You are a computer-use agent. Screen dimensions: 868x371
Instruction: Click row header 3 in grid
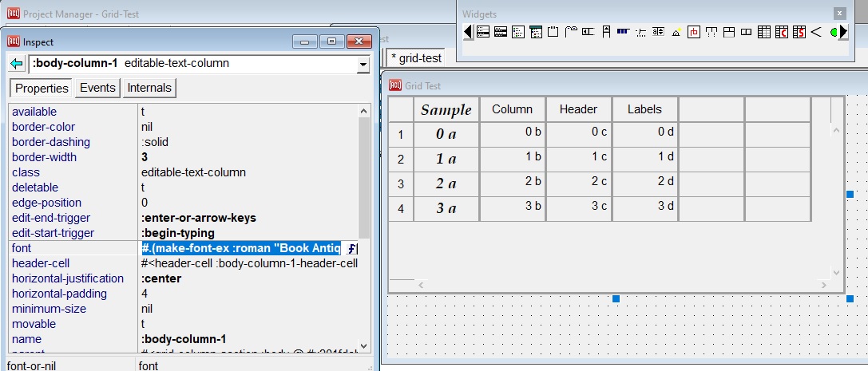[x=401, y=184]
